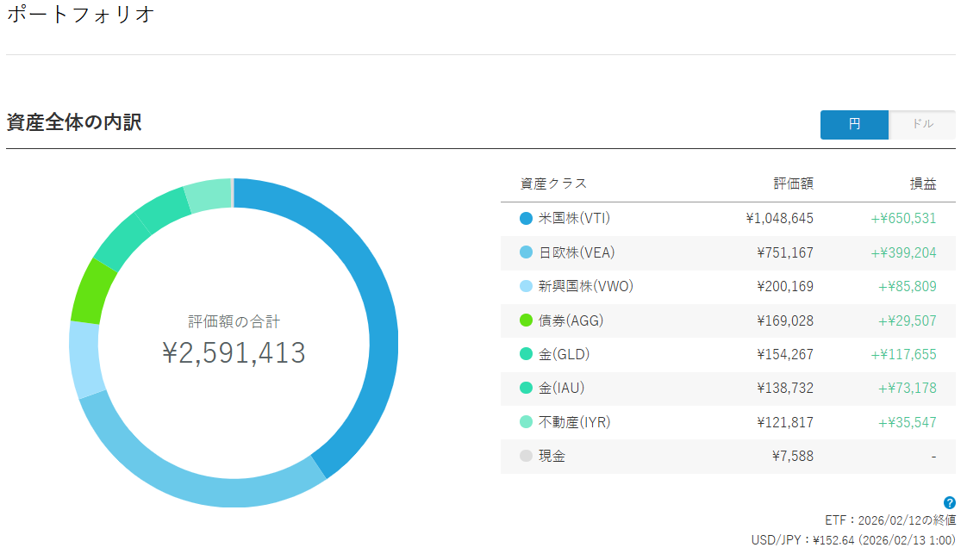Click the 現金 gray color dot

[x=526, y=456]
